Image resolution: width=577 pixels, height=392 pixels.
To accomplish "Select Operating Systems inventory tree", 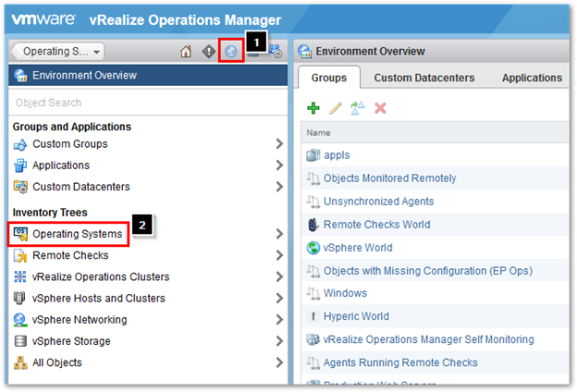I will [77, 234].
